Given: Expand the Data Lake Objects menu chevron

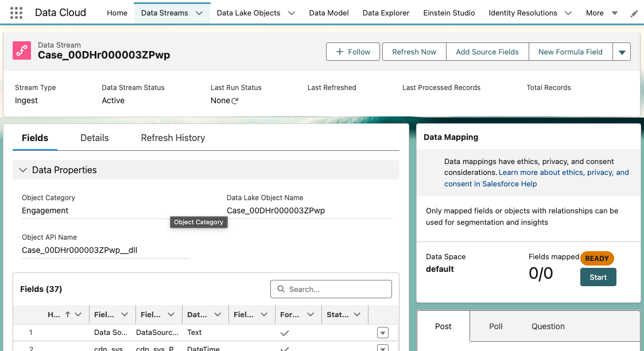Looking at the screenshot, I should click(291, 13).
